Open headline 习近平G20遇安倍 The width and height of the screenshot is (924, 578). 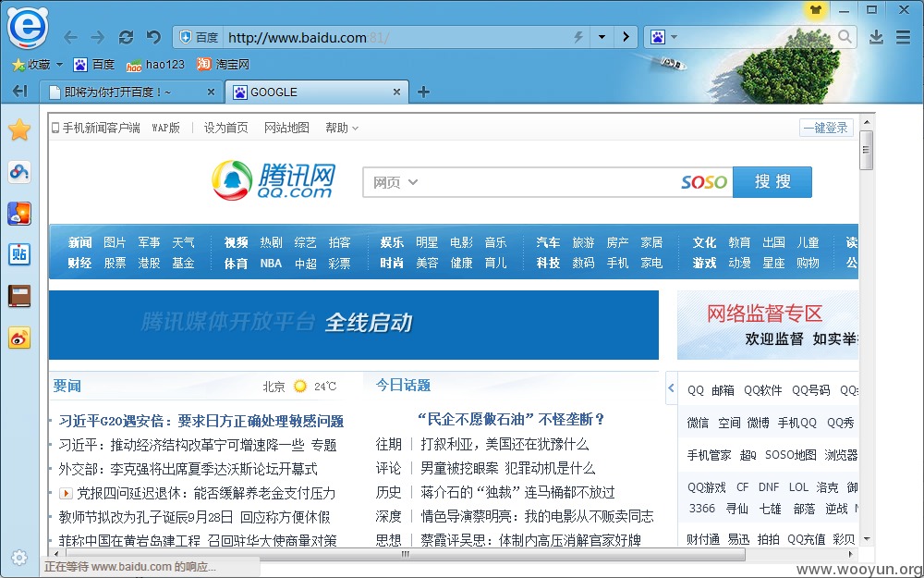201,421
